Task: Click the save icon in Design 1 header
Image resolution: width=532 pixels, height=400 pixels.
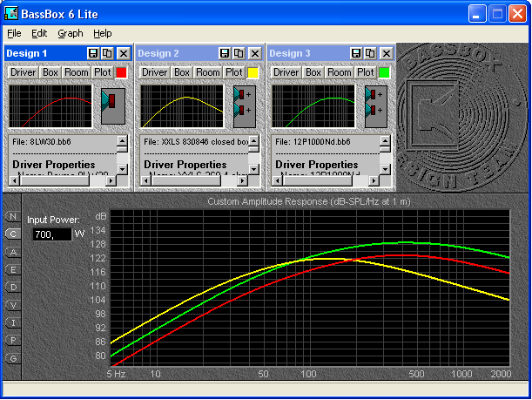Action: pos(93,53)
